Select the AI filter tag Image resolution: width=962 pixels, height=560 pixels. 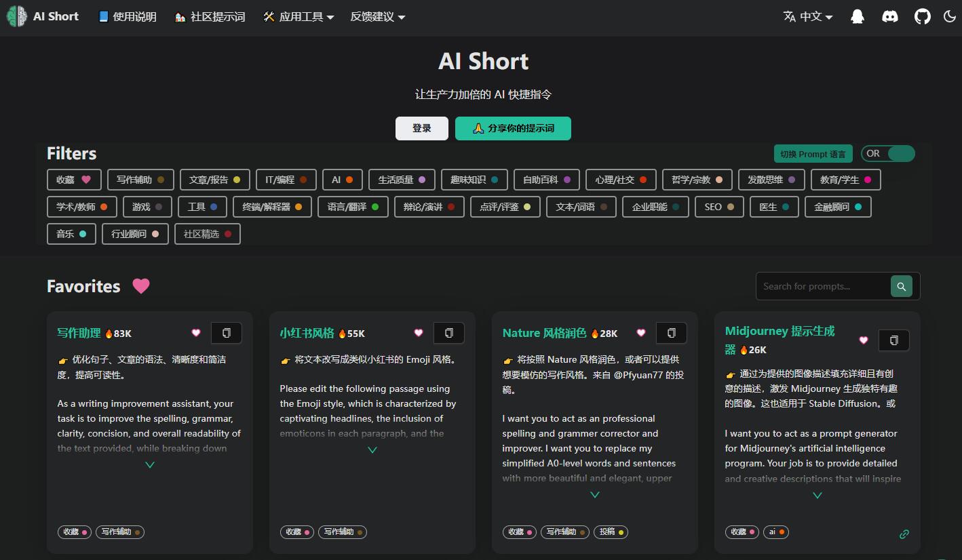[x=343, y=180]
